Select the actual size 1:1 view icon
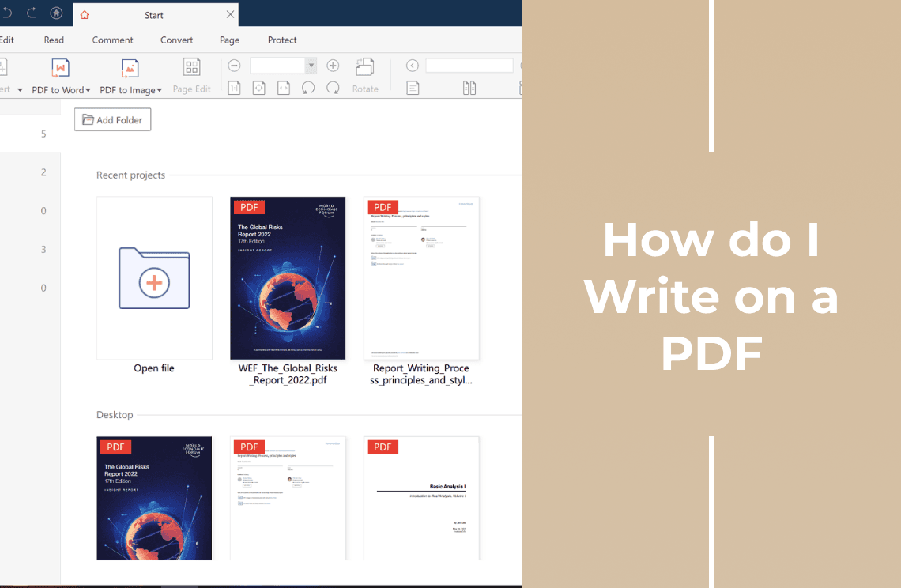 (235, 88)
